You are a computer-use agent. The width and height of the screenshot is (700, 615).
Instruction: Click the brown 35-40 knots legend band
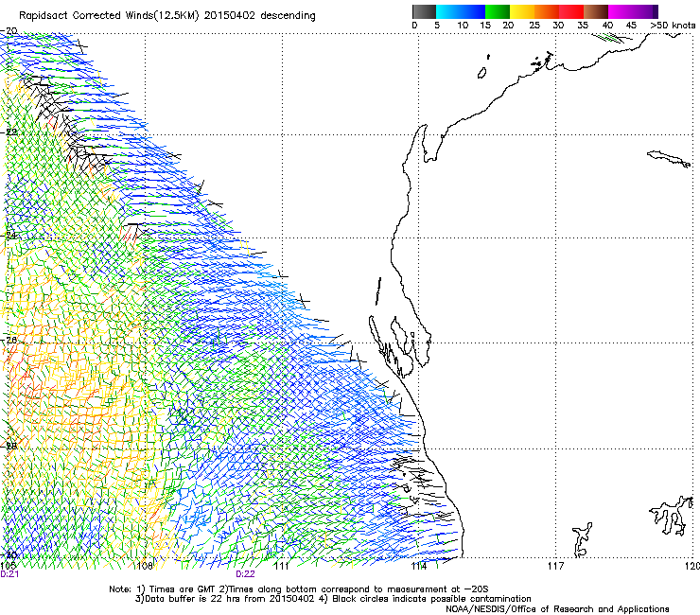pos(596,11)
